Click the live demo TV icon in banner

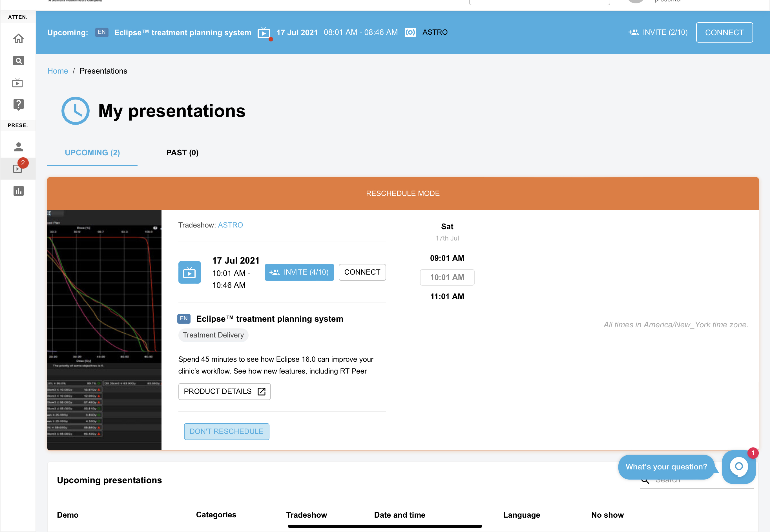(x=264, y=33)
